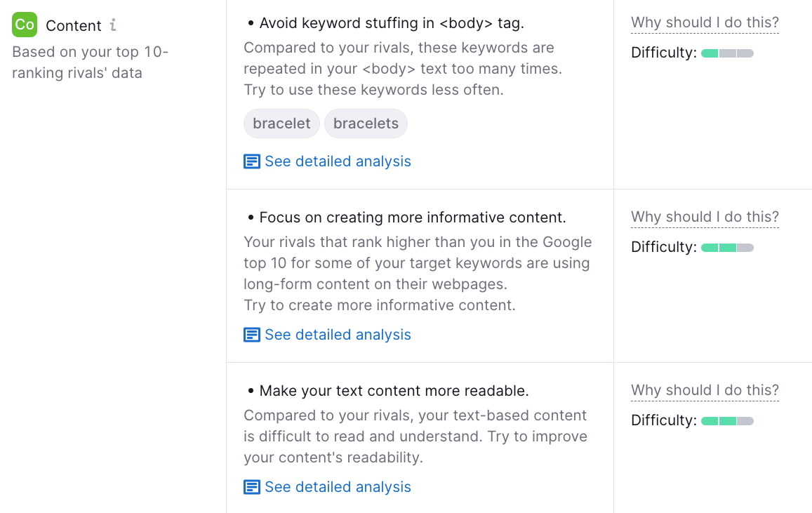The image size is (812, 513).
Task: Click 'Why should I do this?' for informative content
Action: click(x=704, y=216)
